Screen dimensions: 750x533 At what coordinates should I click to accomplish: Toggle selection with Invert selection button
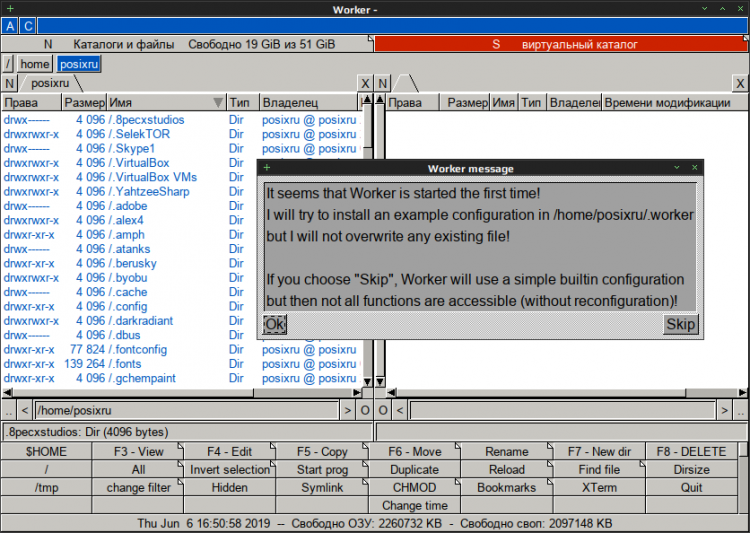click(230, 469)
